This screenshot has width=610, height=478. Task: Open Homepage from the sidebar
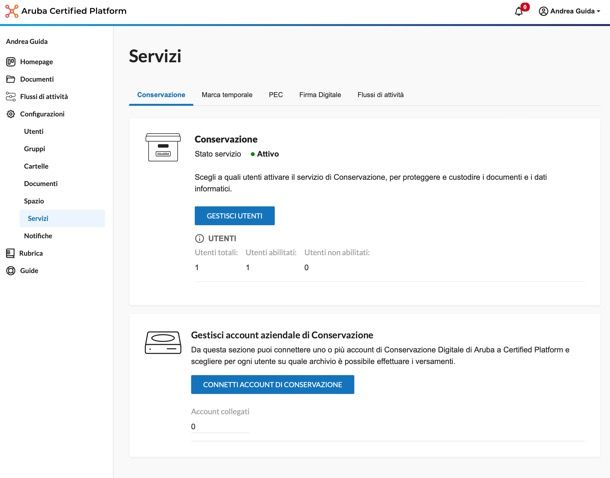37,62
